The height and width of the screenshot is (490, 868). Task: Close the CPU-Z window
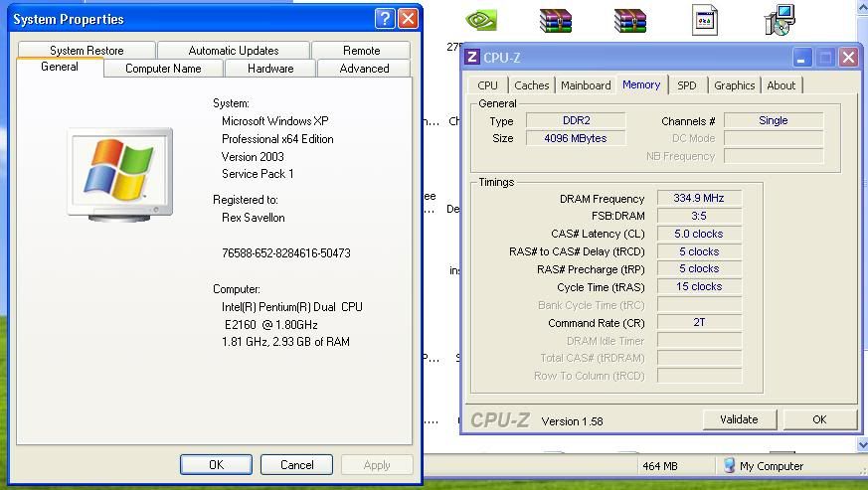[848, 57]
